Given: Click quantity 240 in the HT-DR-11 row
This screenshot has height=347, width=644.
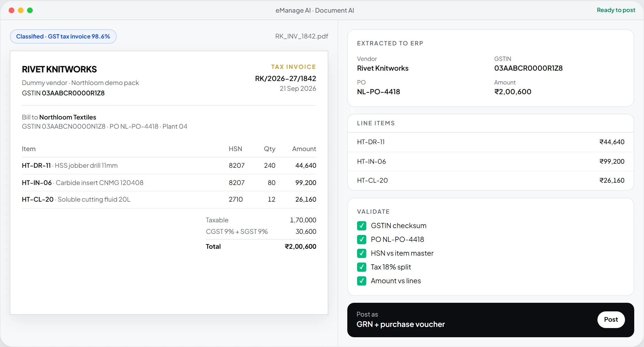Looking at the screenshot, I should click(x=270, y=165).
